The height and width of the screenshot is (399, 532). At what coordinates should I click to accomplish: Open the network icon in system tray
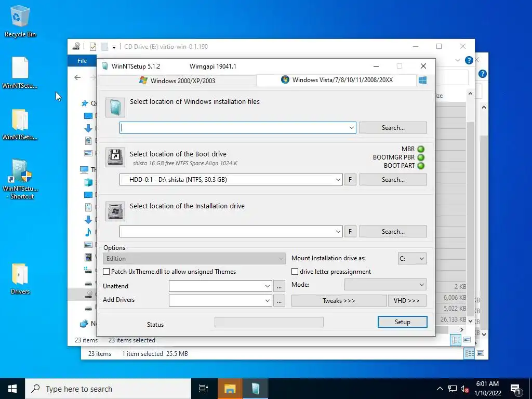point(453,389)
